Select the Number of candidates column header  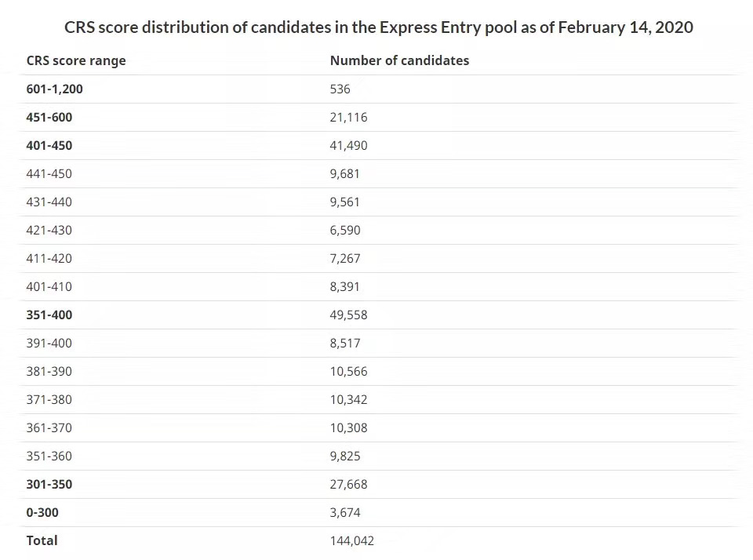[399, 60]
